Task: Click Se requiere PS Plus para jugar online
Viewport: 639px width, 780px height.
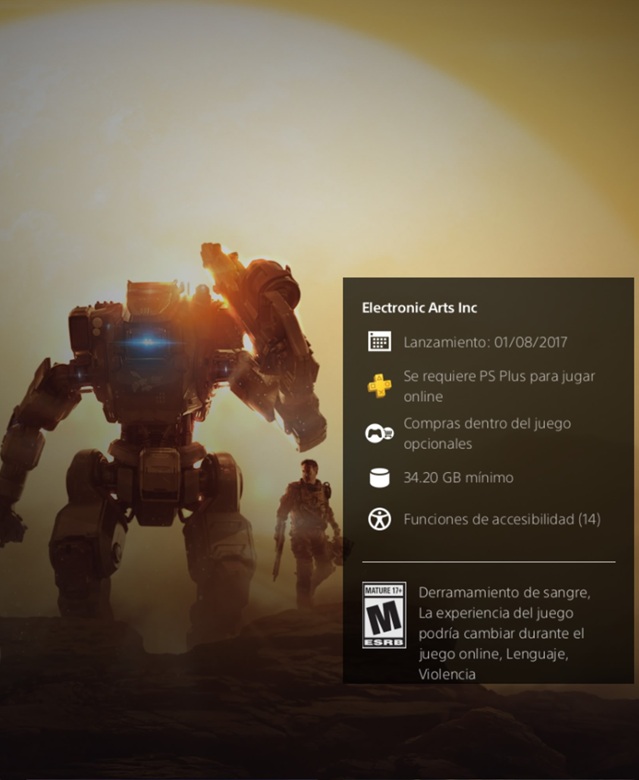Action: pyautogui.click(x=499, y=386)
